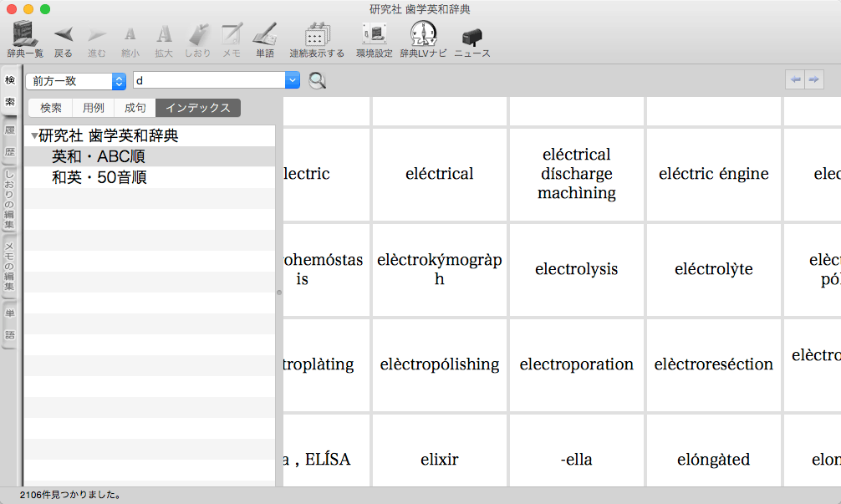Open the elixir entry tile
Image resolution: width=841 pixels, height=504 pixels.
(440, 459)
